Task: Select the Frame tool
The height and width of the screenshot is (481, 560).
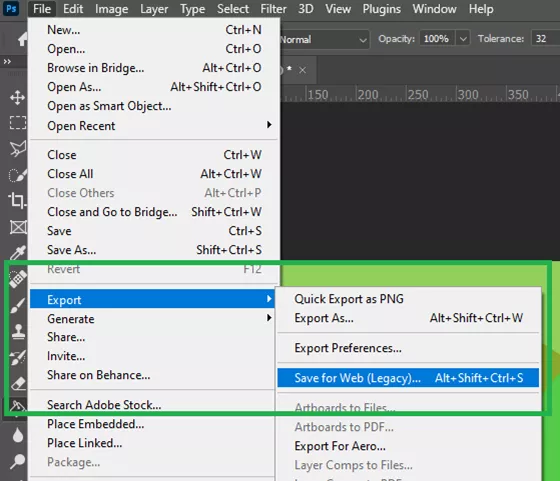Action: (x=18, y=227)
